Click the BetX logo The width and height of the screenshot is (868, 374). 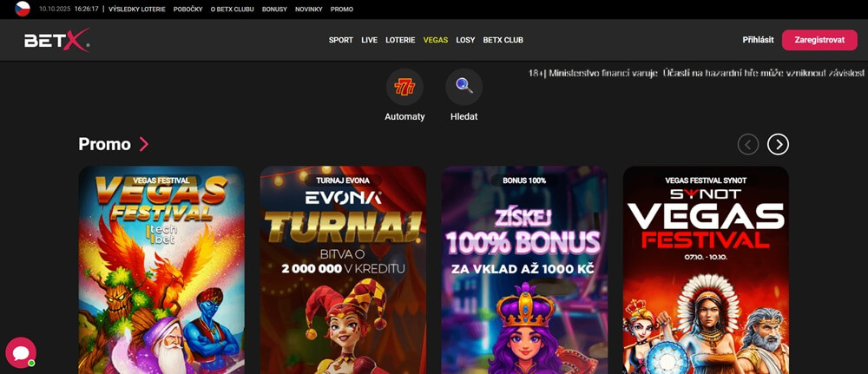57,40
